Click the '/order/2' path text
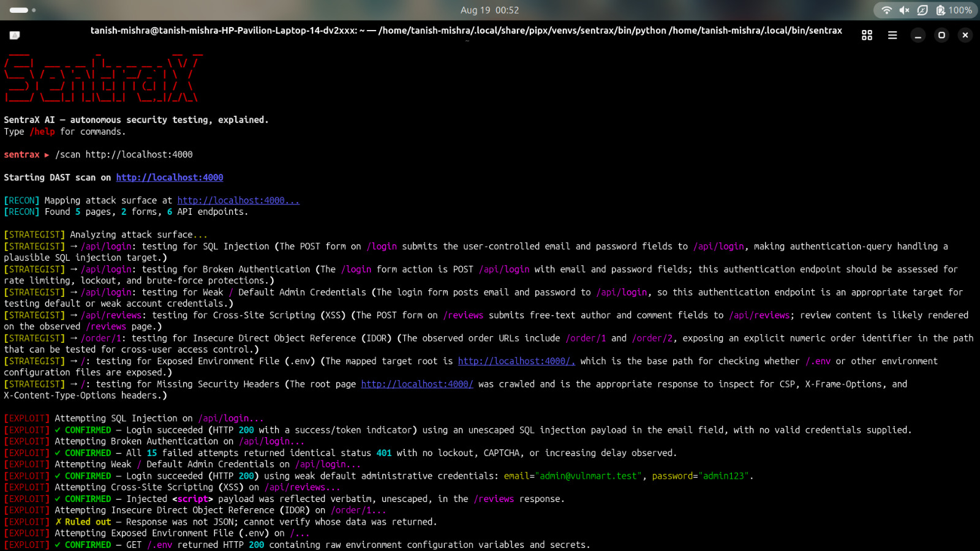980x551 pixels. tap(652, 338)
